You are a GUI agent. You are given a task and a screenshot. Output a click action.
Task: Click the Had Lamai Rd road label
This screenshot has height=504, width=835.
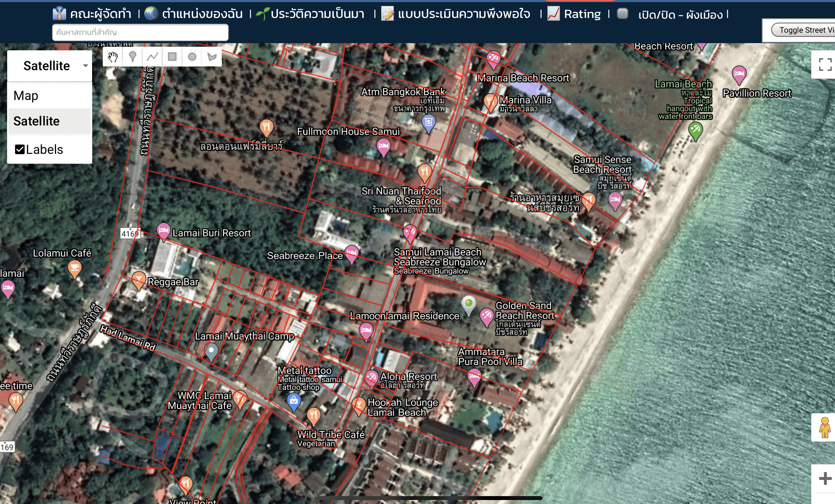(x=128, y=338)
